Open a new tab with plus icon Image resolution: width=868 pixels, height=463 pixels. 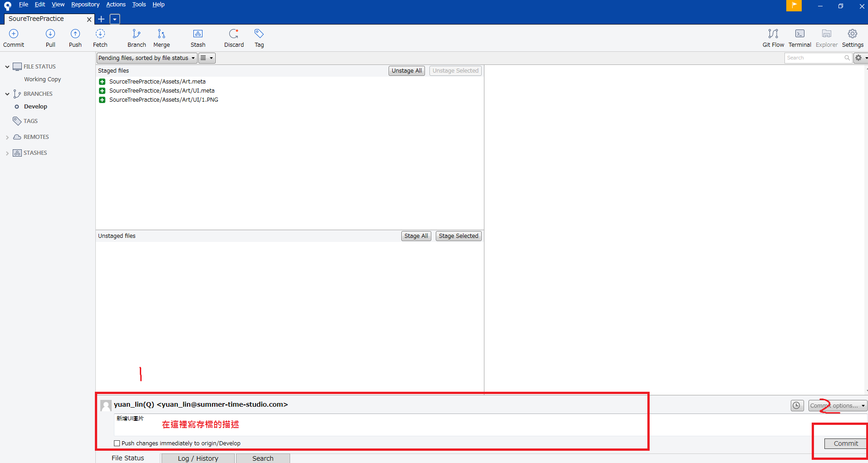(x=101, y=19)
